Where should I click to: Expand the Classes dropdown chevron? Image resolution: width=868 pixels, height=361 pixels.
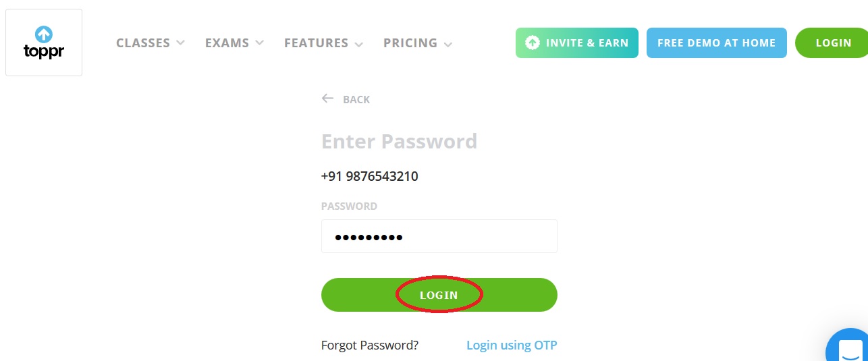click(x=180, y=43)
